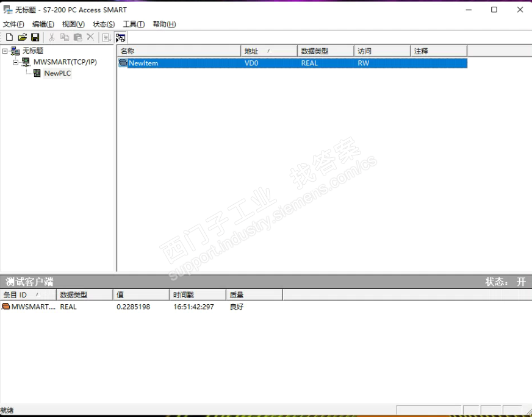Click the 就绪 status bar text

point(7,410)
